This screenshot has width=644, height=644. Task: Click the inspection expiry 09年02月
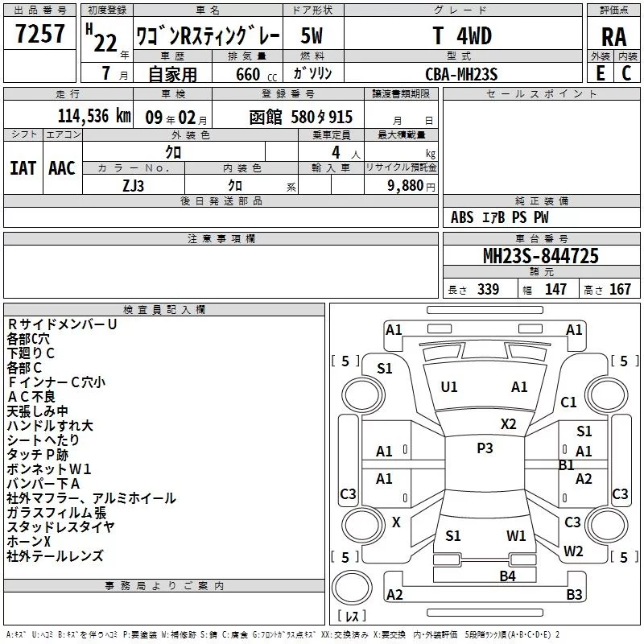point(176,118)
